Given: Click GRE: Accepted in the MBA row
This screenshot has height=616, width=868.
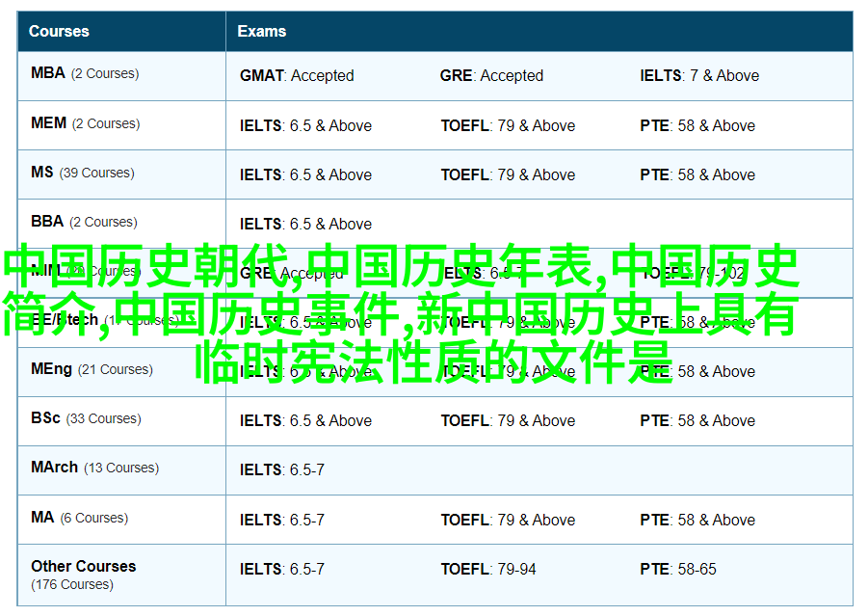Looking at the screenshot, I should [x=491, y=75].
